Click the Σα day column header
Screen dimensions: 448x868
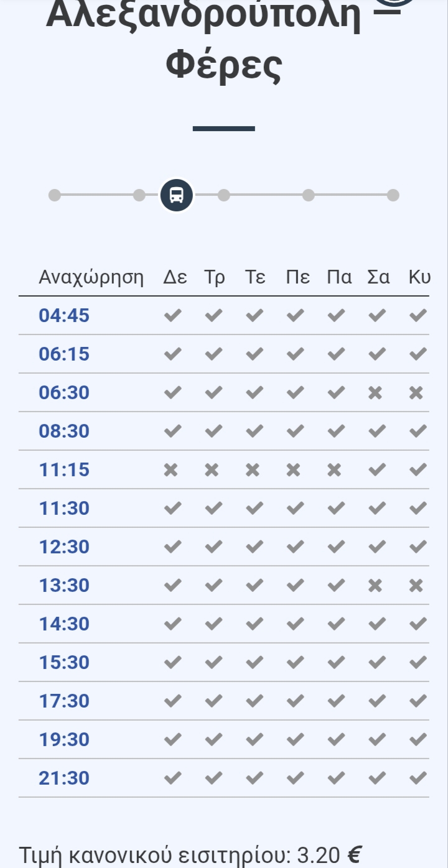pyautogui.click(x=378, y=277)
